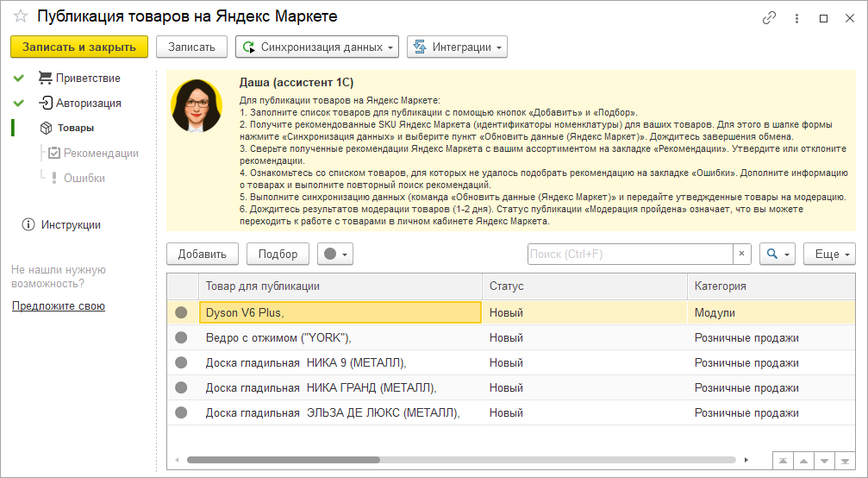Screen dimensions: 868x478
Task: Click Dasha assistant avatar picture
Action: tap(197, 105)
